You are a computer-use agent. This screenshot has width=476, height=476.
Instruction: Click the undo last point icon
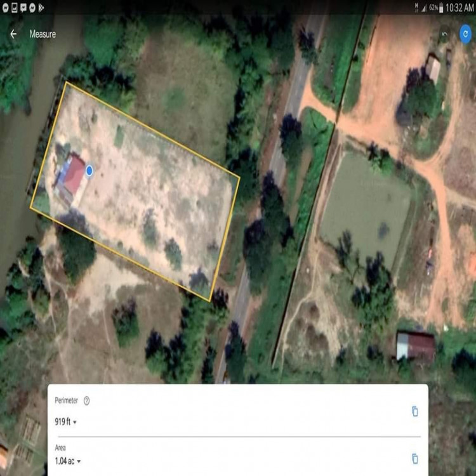click(445, 34)
